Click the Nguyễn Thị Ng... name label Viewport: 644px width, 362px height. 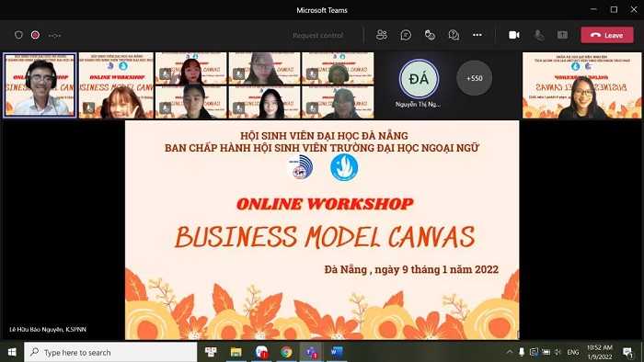click(418, 105)
